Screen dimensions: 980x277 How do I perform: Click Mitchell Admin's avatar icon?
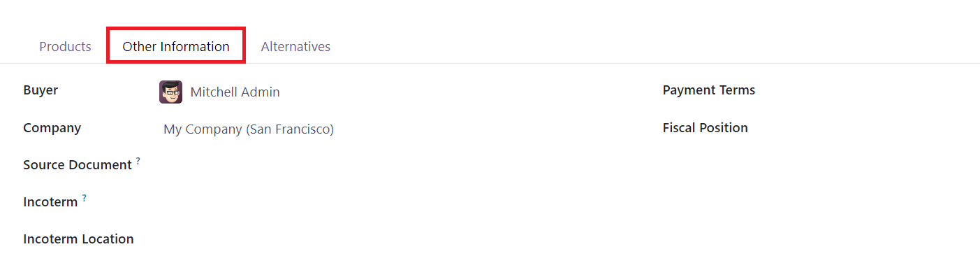coord(170,92)
